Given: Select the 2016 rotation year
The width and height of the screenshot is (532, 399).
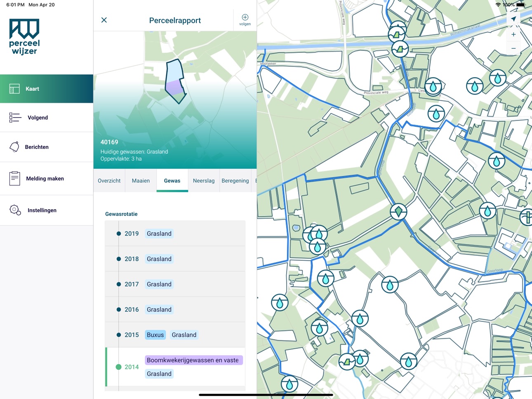Looking at the screenshot, I should pos(132,309).
